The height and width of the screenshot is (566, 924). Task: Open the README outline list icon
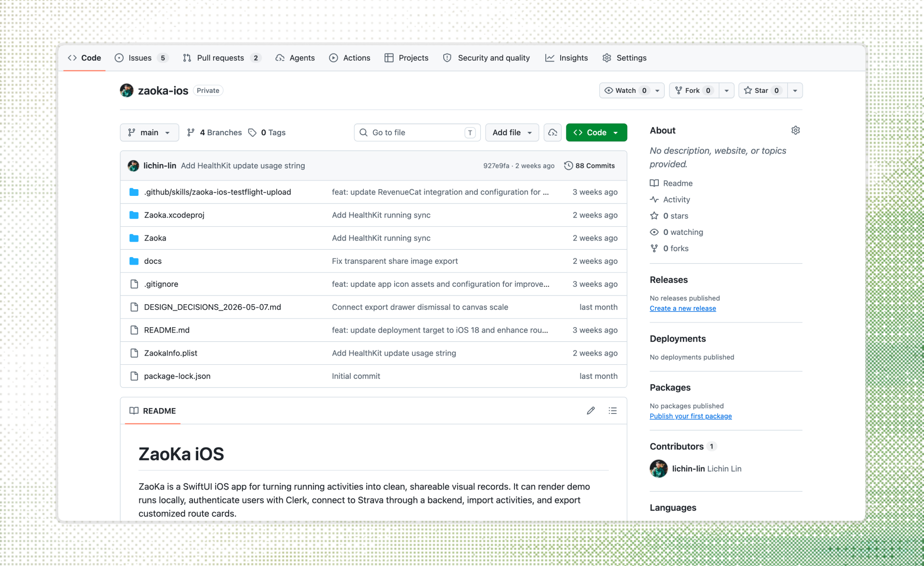coord(613,411)
